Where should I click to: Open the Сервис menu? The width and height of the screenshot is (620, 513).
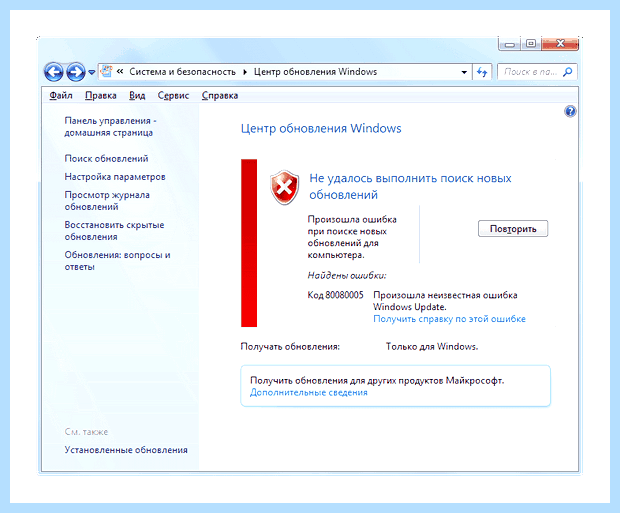[173, 96]
